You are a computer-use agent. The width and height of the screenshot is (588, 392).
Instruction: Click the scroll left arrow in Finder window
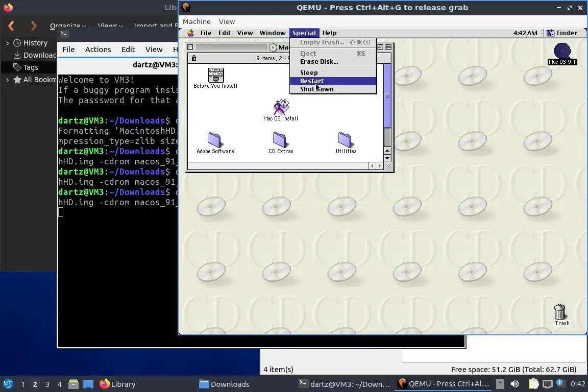tap(372, 166)
